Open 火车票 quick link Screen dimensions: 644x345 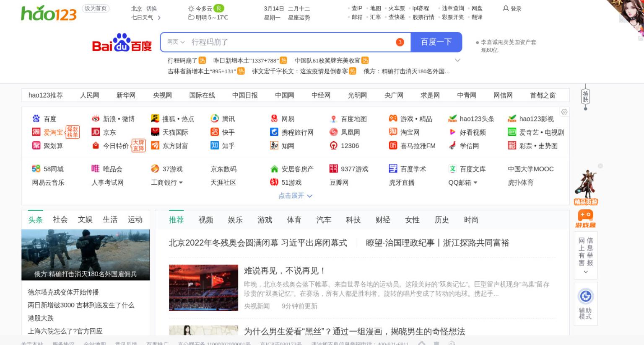(397, 8)
